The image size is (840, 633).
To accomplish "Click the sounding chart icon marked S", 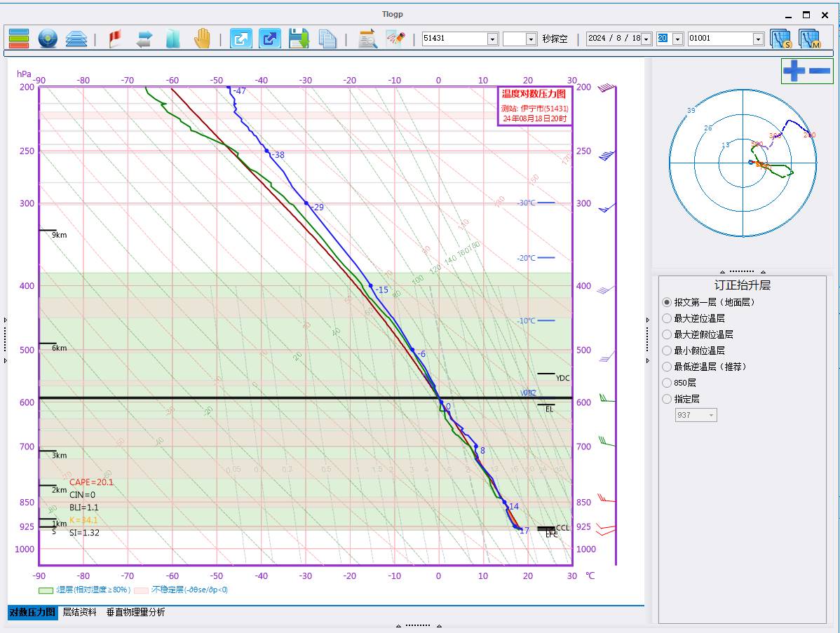I will coord(780,39).
